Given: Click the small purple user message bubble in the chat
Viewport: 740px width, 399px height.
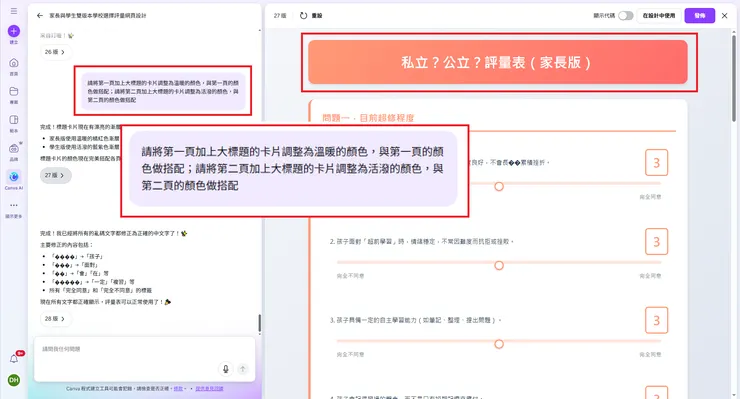Looking at the screenshot, I should click(x=163, y=91).
